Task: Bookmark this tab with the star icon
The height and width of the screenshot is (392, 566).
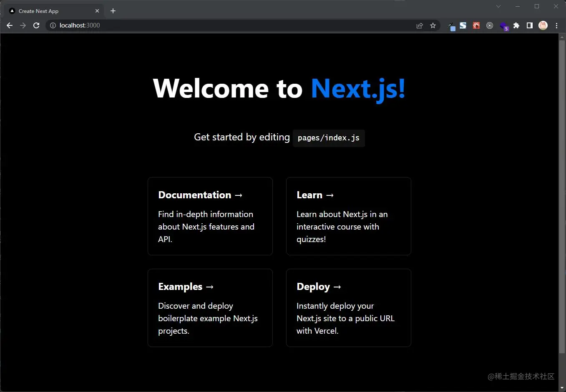Action: point(433,25)
